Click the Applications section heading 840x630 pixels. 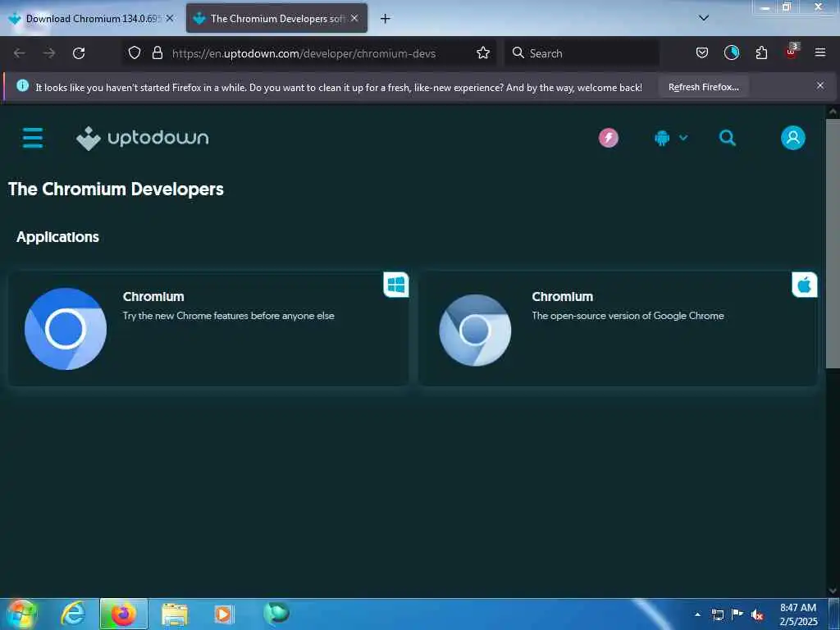click(57, 237)
